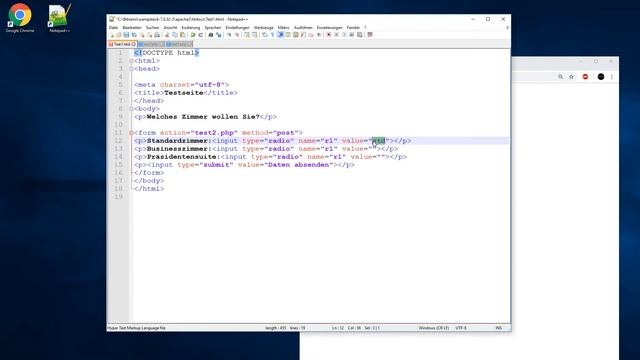
Task: Toggle synchronized vertical scrolling
Action: click(247, 35)
